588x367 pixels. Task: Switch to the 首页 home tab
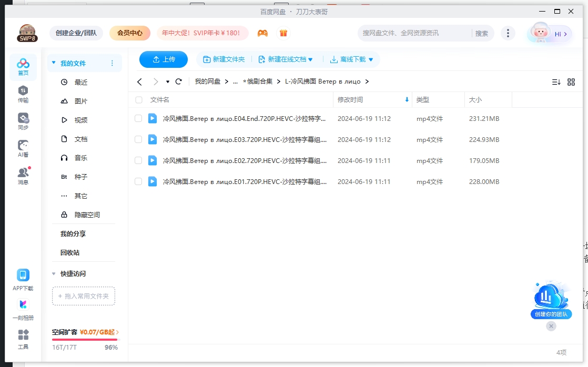(23, 65)
